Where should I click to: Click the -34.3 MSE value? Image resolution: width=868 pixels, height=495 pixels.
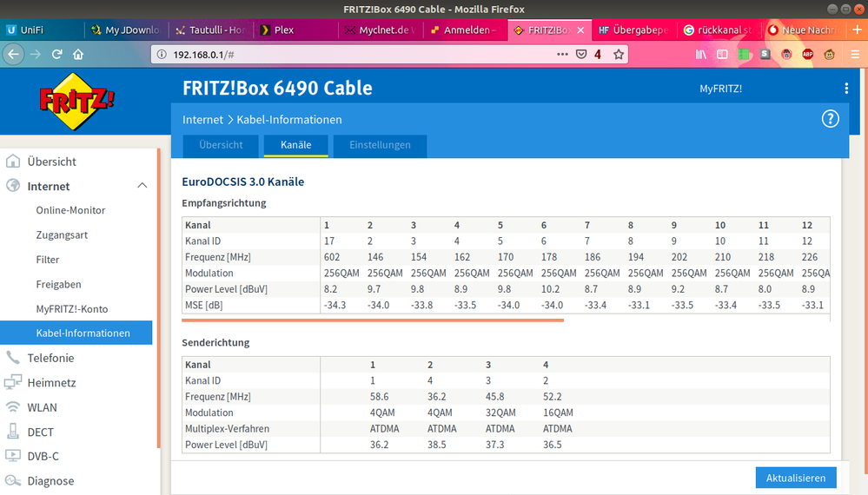pos(335,306)
